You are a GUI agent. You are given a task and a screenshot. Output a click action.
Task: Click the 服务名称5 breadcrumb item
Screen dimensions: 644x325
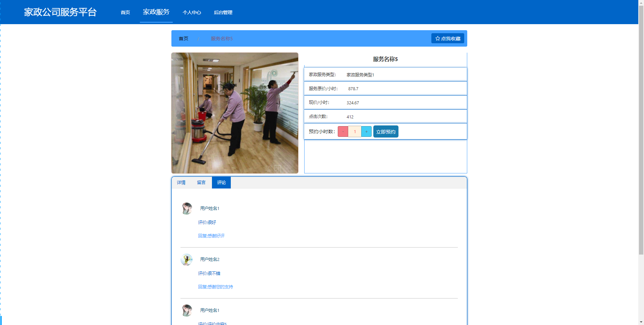[x=222, y=39]
